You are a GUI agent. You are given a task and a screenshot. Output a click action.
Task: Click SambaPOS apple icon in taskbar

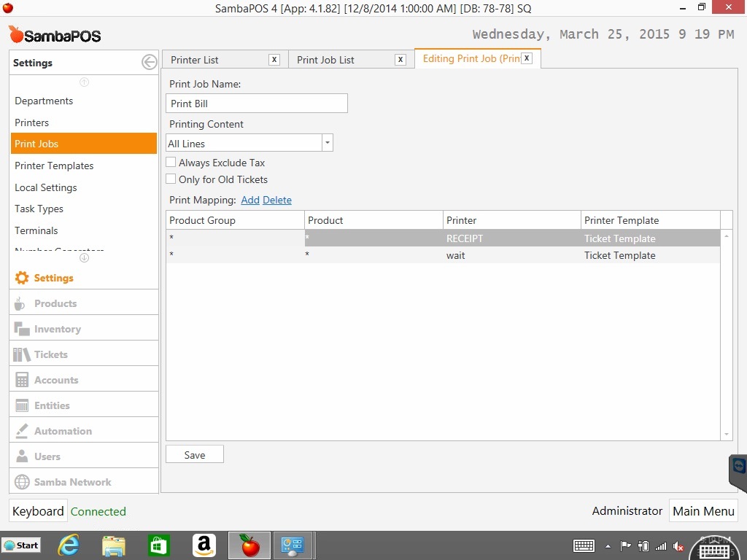[x=249, y=545]
